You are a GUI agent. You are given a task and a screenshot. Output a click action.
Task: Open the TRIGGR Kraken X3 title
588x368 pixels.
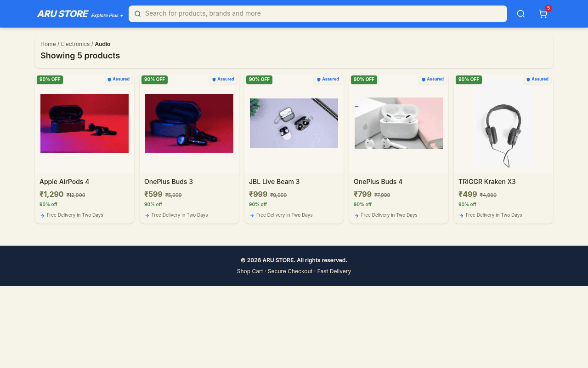click(x=487, y=182)
